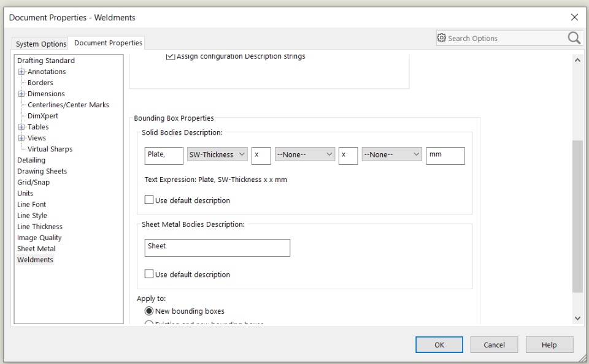Click the scrollbar up arrow
Viewport: 589px width, 364px height.
click(577, 61)
